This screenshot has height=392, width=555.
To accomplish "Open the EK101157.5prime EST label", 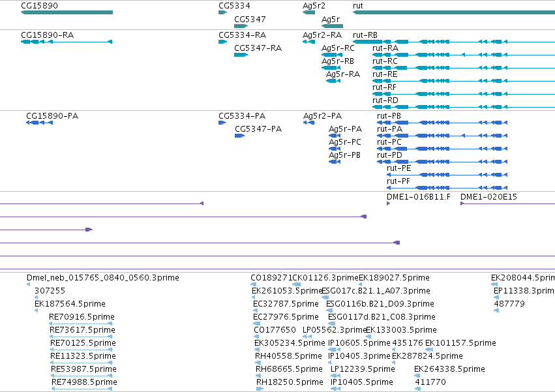I will pos(460,344).
